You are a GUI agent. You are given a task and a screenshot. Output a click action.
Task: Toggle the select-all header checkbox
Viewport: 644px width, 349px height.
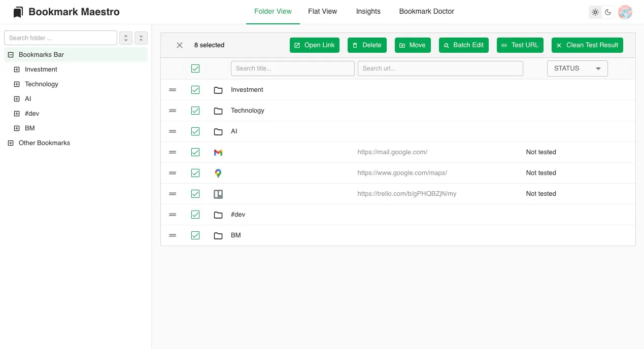click(x=195, y=68)
